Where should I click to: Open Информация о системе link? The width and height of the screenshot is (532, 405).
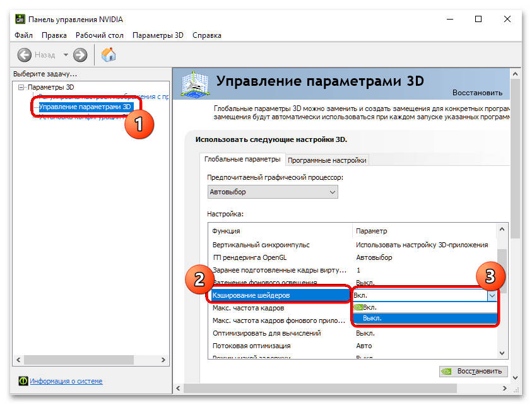coord(66,381)
